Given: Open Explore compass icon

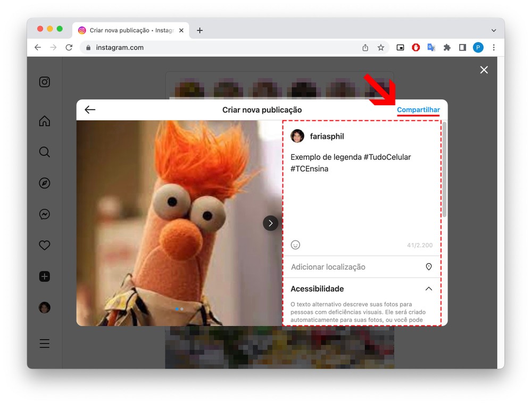Looking at the screenshot, I should coord(45,183).
